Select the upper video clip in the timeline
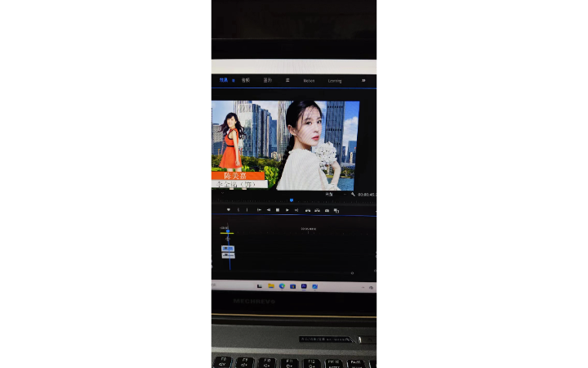Screen dimensions: 588x368 click(x=228, y=249)
